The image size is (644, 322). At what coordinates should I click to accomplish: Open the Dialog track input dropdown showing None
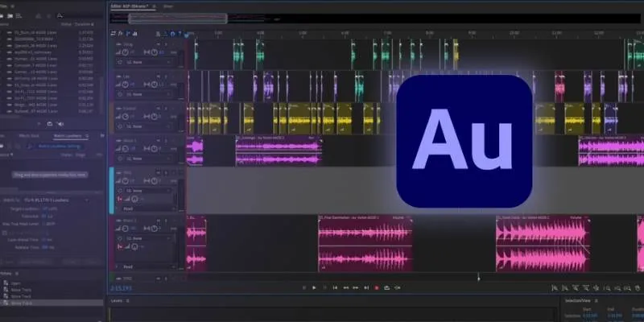pyautogui.click(x=148, y=62)
